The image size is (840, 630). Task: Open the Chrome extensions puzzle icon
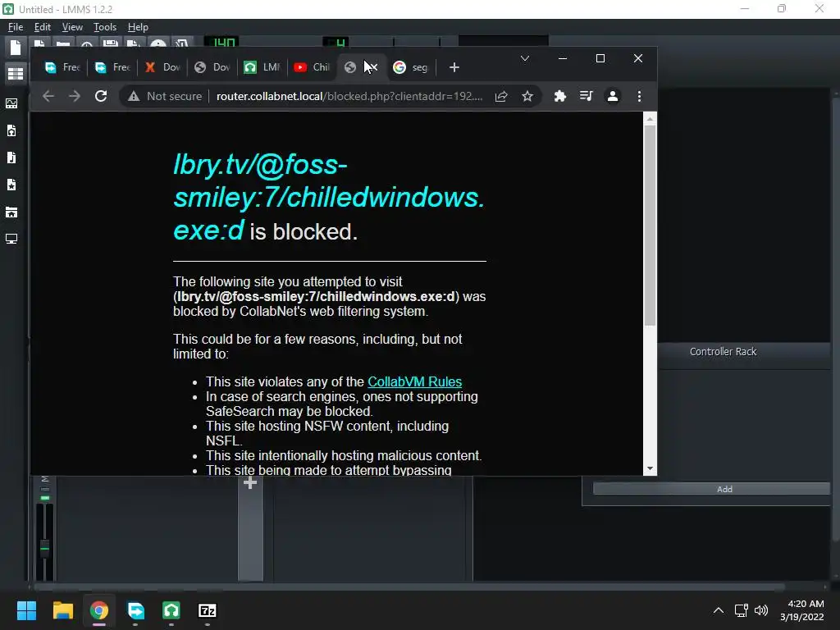click(x=559, y=96)
